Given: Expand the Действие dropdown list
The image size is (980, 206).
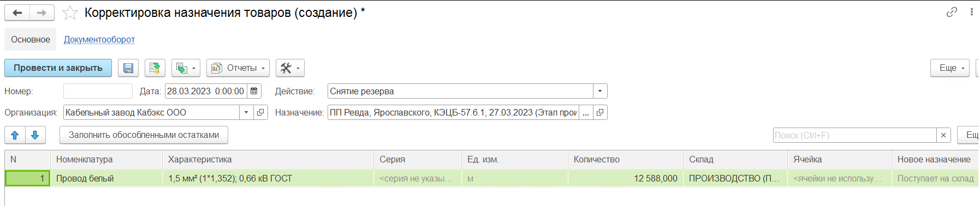Looking at the screenshot, I should click(600, 91).
